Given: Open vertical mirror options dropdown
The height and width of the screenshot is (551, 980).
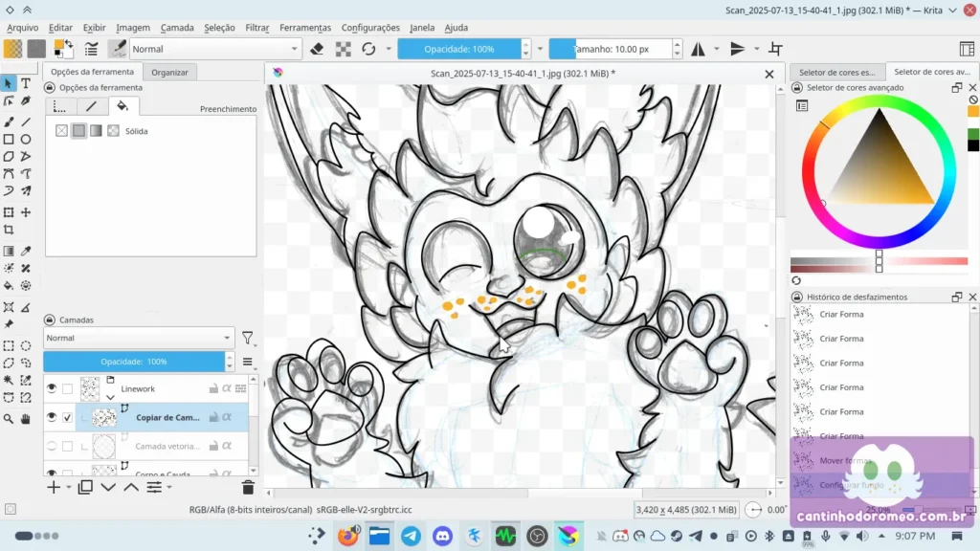Looking at the screenshot, I should click(756, 49).
